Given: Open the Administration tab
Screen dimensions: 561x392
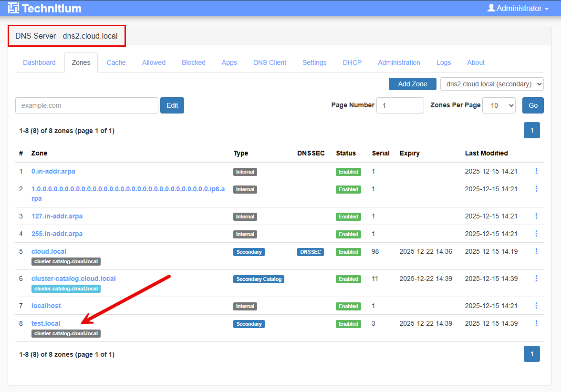Looking at the screenshot, I should (399, 62).
